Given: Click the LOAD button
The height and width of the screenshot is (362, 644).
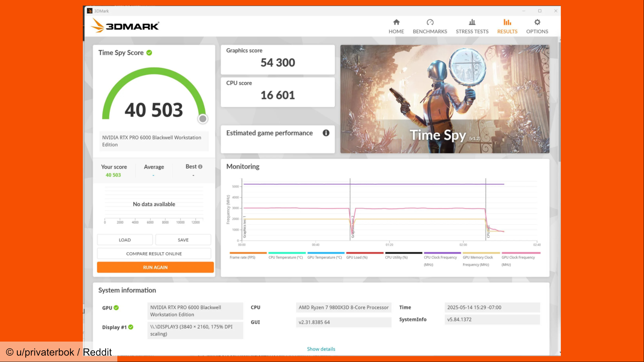Looking at the screenshot, I should [125, 240].
